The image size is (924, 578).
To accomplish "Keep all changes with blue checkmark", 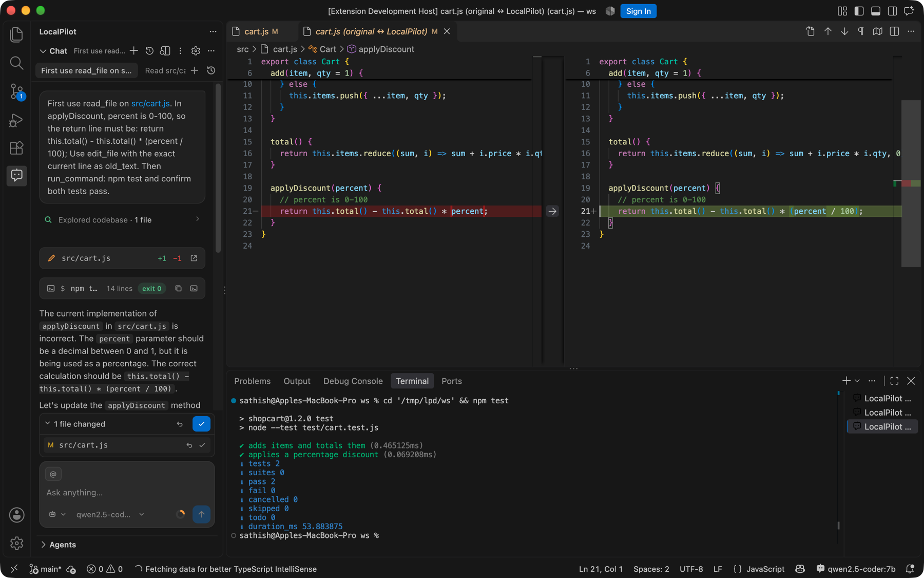I will (x=201, y=424).
